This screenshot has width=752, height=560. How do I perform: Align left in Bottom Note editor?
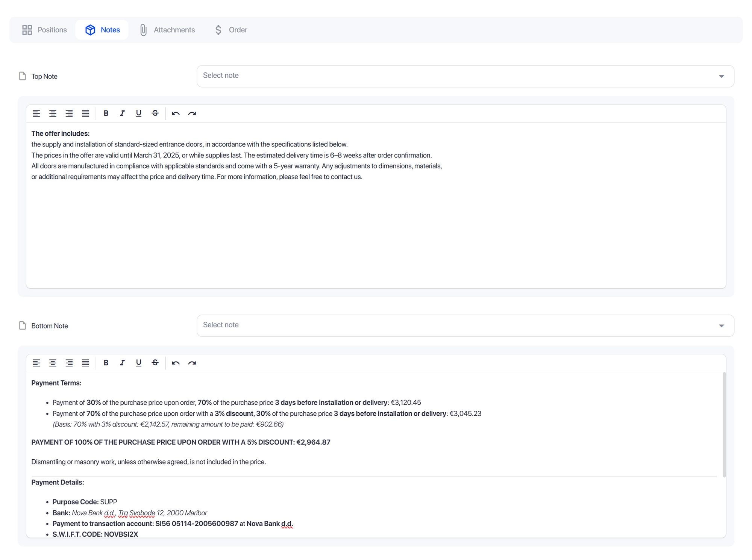pyautogui.click(x=36, y=363)
